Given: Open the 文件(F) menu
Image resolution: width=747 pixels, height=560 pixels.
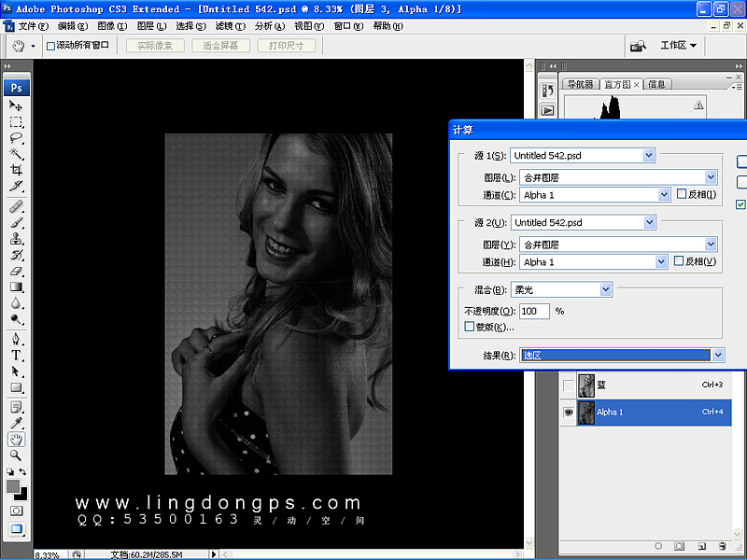Looking at the screenshot, I should tap(34, 26).
